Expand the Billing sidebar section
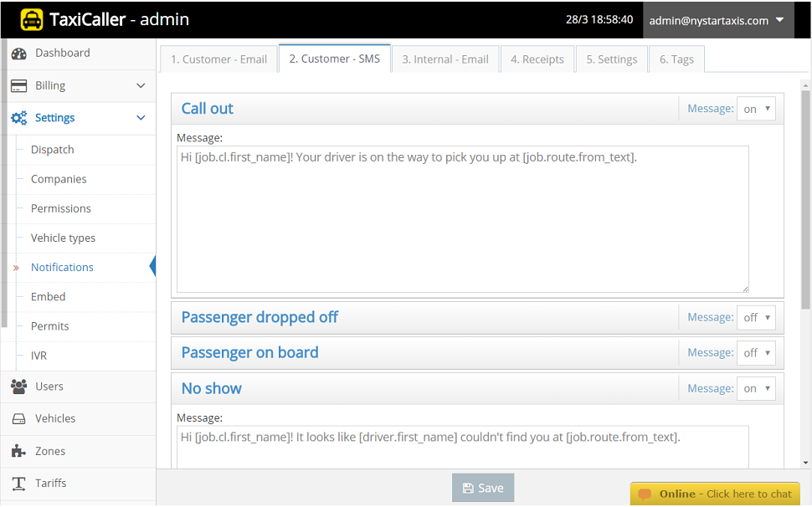Image resolution: width=812 pixels, height=507 pixels. click(x=140, y=85)
